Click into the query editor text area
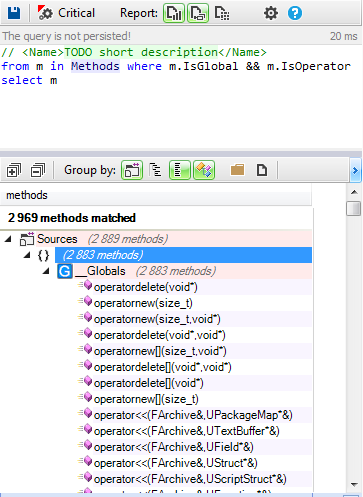 pos(181,97)
